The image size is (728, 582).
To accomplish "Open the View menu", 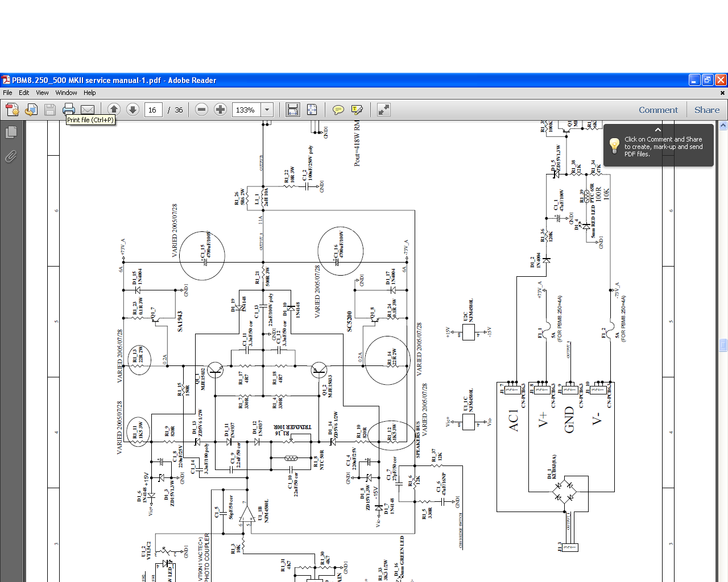I will pyautogui.click(x=42, y=93).
